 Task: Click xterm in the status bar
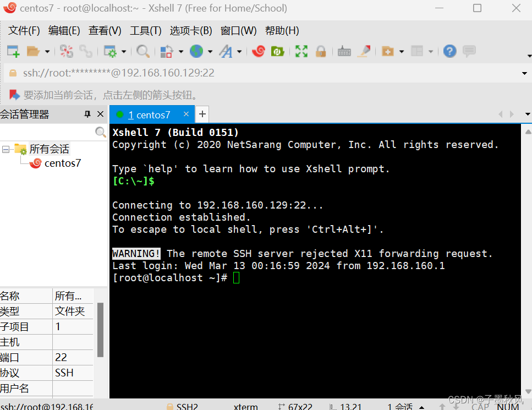(x=245, y=406)
